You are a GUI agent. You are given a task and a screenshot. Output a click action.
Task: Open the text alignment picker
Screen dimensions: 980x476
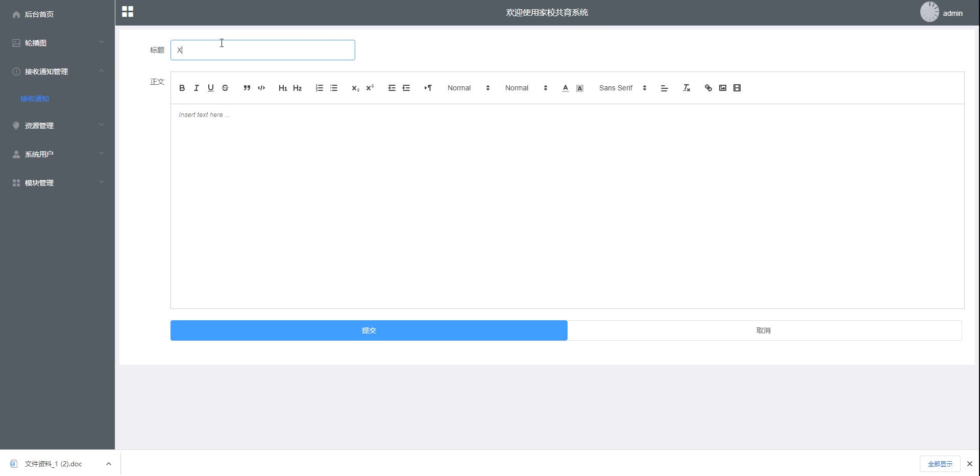coord(665,88)
